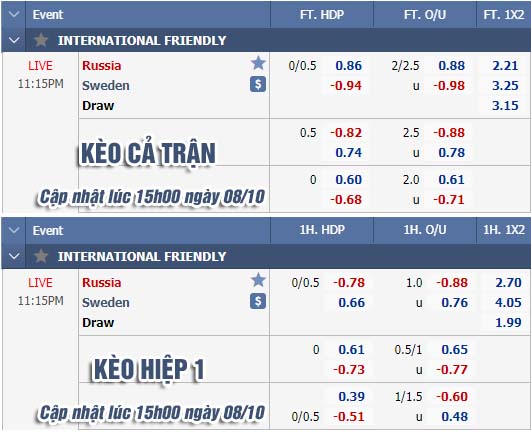The width and height of the screenshot is (531, 433).
Task: Select the FT. HDP column header
Action: [x=322, y=15]
